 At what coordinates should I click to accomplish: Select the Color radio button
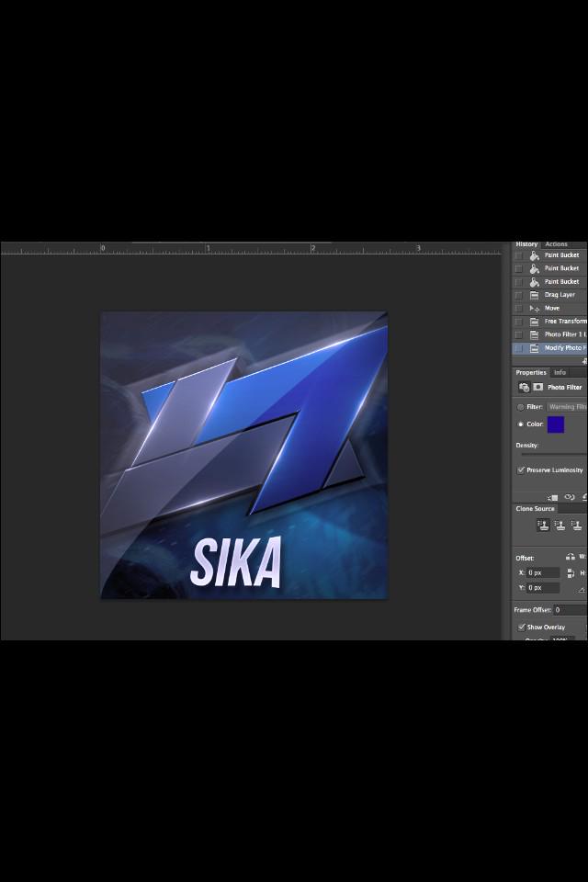pyautogui.click(x=520, y=424)
